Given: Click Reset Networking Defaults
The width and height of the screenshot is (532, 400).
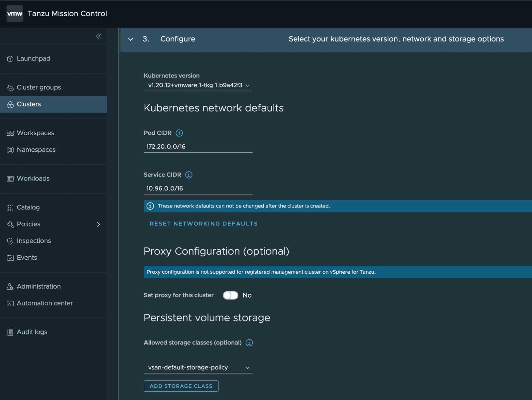Looking at the screenshot, I should coord(203,223).
